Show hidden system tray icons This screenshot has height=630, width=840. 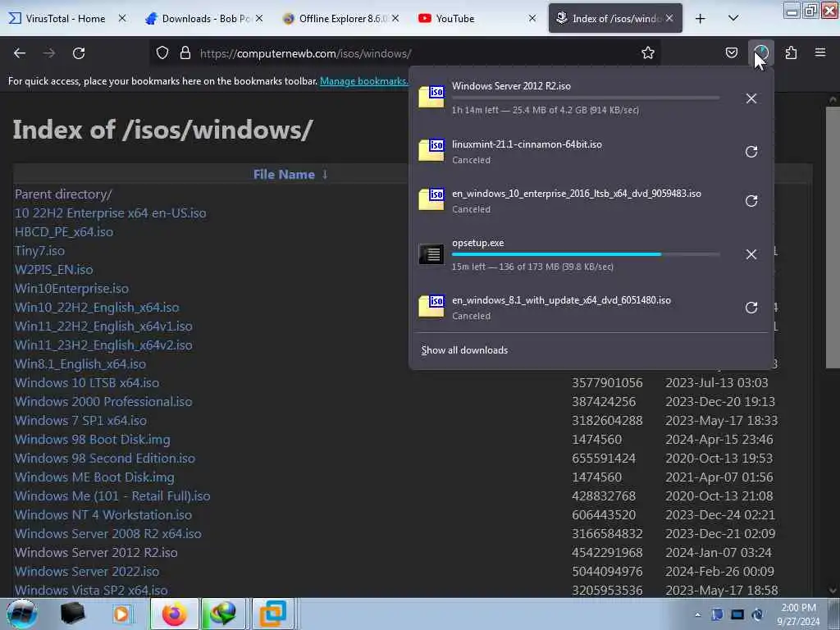697,614
